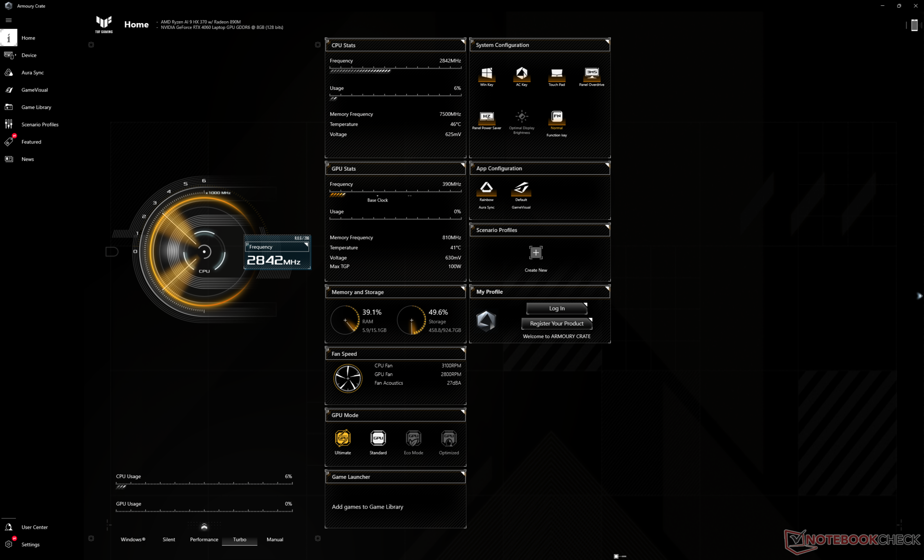This screenshot has width=924, height=560.
Task: Click the Function key mode icon
Action: click(x=556, y=117)
